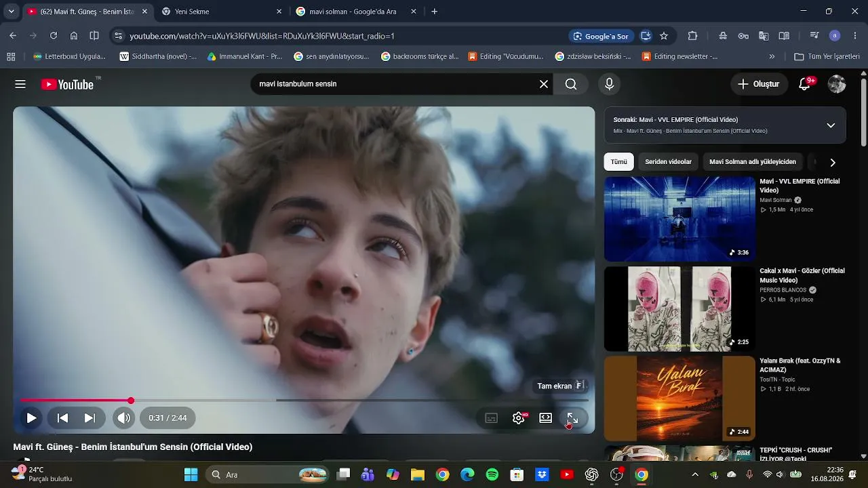Skip to the previous video in the player
The image size is (868, 488).
click(62, 418)
